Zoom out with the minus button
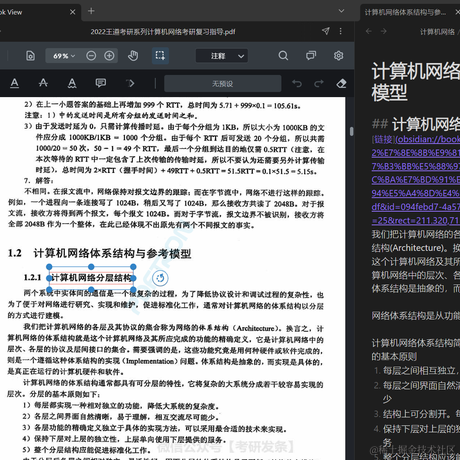 [91, 56]
